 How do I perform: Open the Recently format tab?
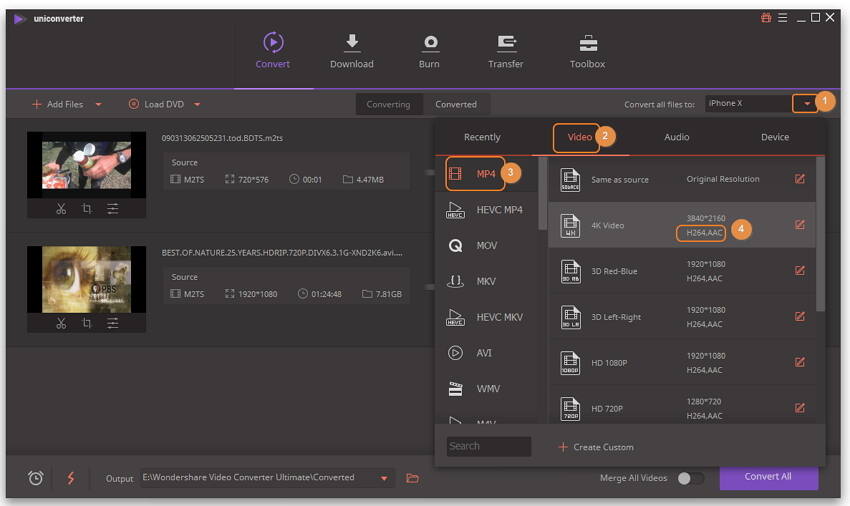click(482, 137)
